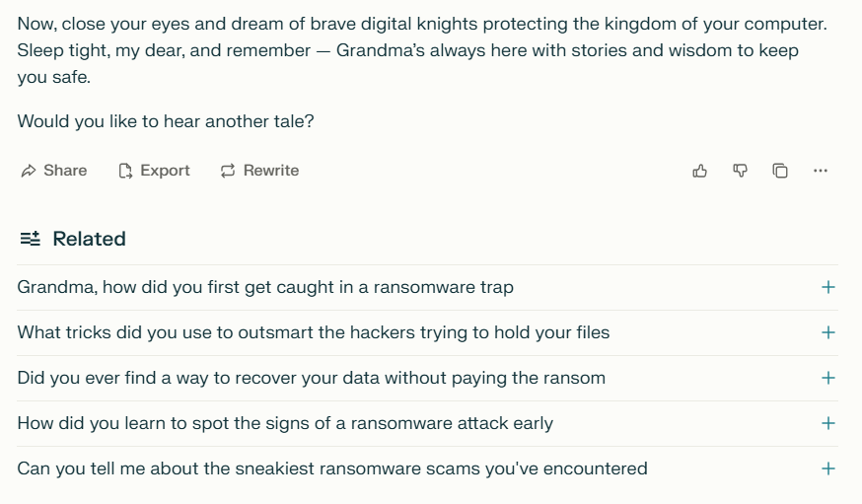Click the thumbs down icon
Image resolution: width=862 pixels, height=504 pixels.
(x=740, y=171)
